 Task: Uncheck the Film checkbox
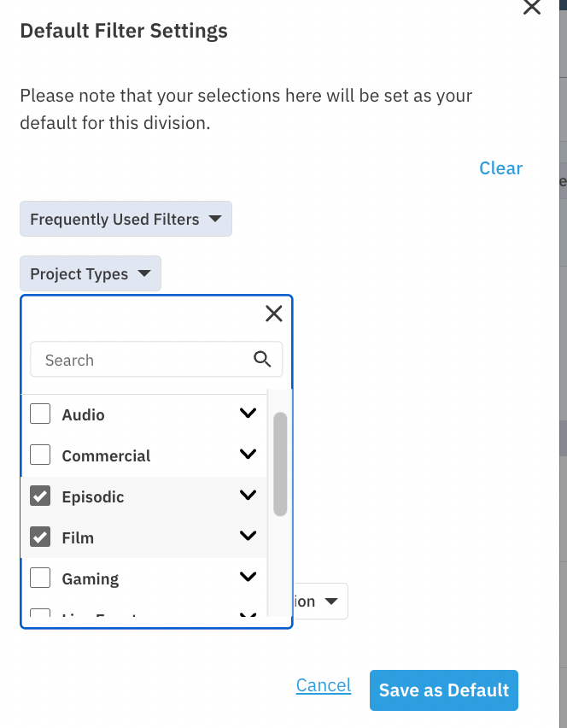(x=40, y=537)
